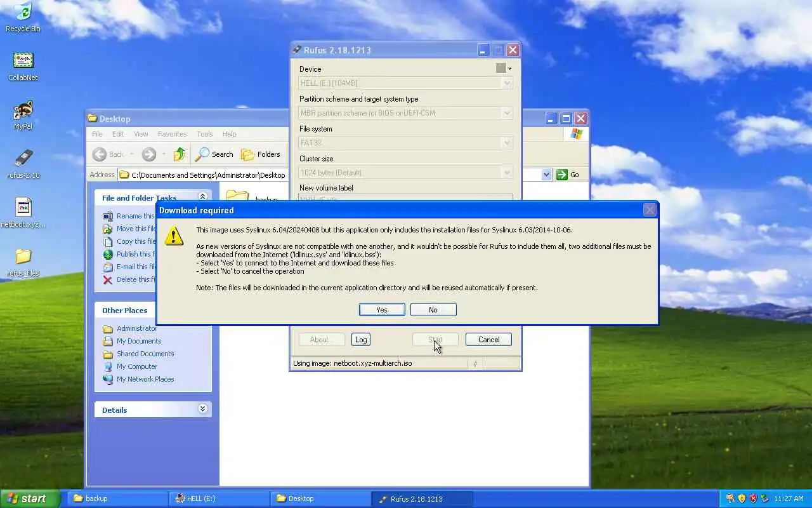Open the File menu in Desktop window

[x=97, y=134]
